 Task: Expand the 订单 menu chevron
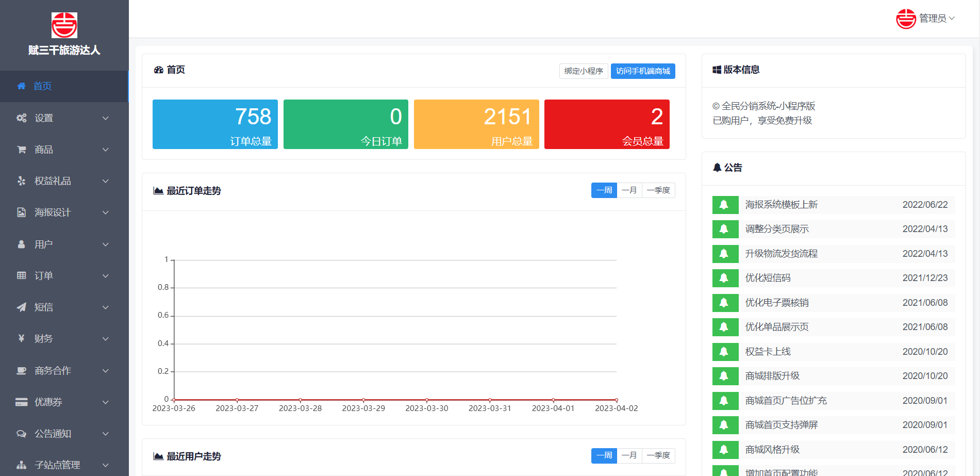pos(106,276)
